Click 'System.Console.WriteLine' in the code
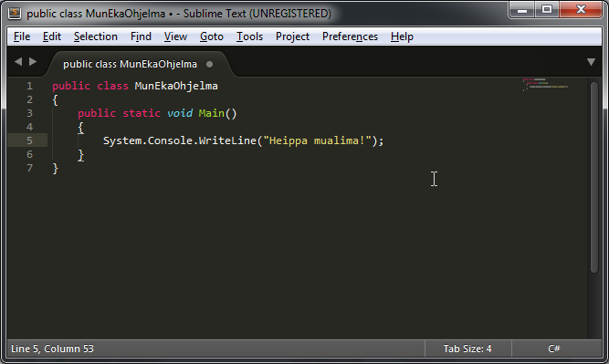This screenshot has width=609, height=364. pyautogui.click(x=180, y=140)
